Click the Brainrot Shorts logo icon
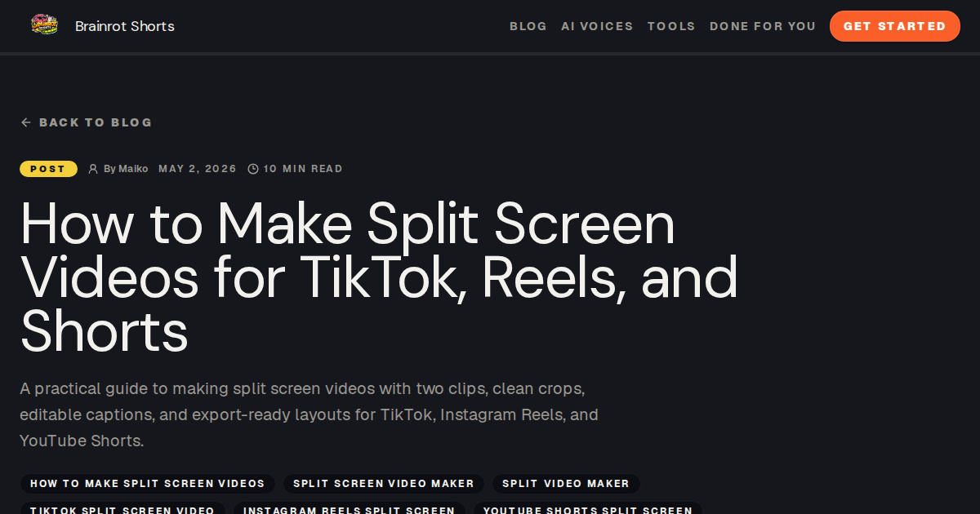Image resolution: width=980 pixels, height=514 pixels. click(x=44, y=25)
